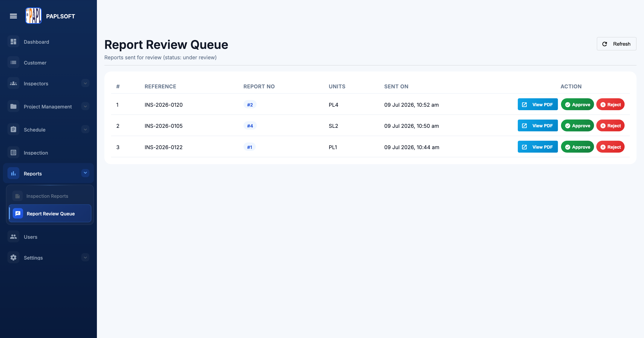The image size is (644, 338).
Task: Click the open-external icon for INS-2026-0122
Action: (x=524, y=147)
